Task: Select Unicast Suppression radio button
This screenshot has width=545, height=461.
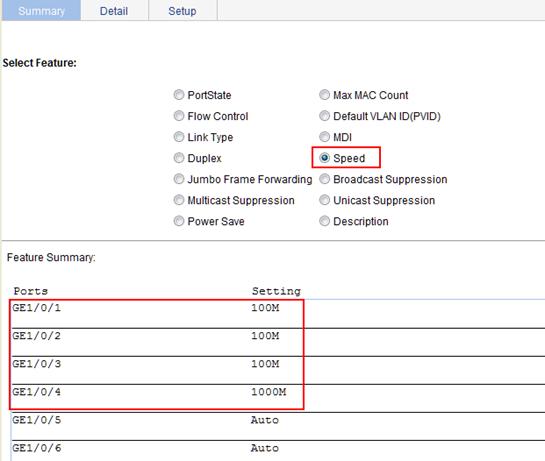Action: tap(324, 200)
